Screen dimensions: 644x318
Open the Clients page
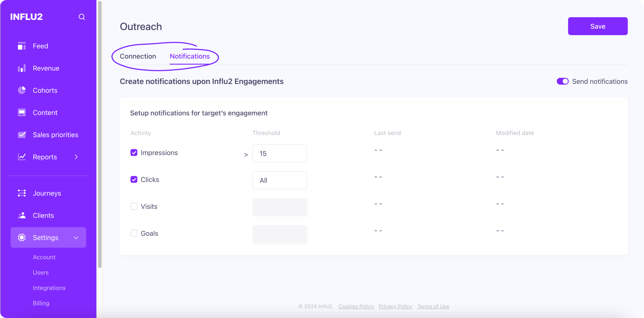click(43, 216)
